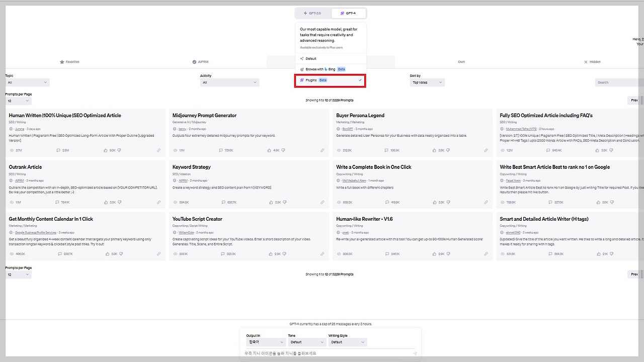Open the Keyword Strategy prompt title
This screenshot has width=644, height=362.
point(192,167)
